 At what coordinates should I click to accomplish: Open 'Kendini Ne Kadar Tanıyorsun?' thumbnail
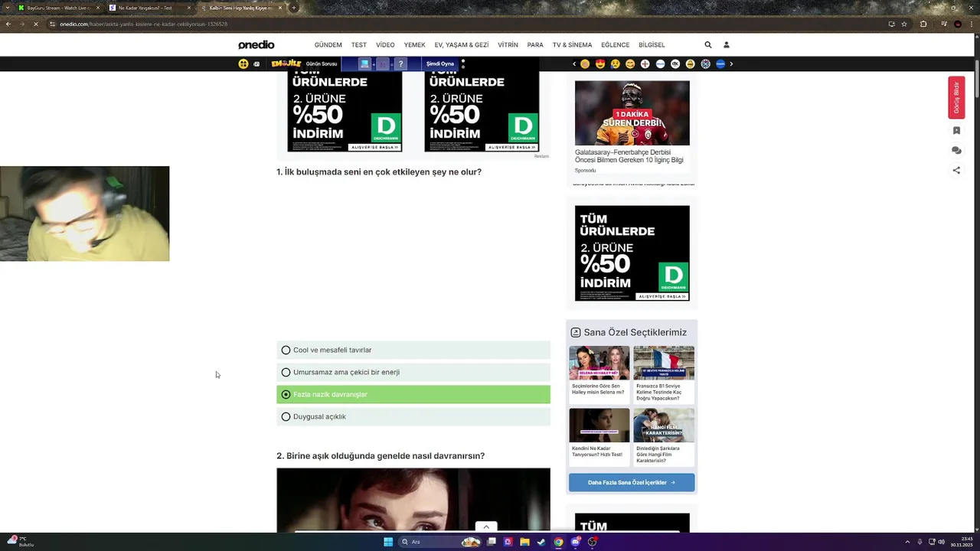[599, 425]
